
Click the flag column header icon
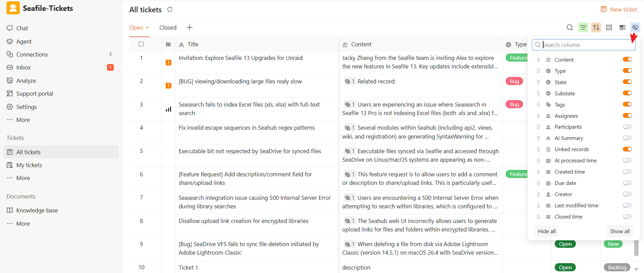(x=168, y=45)
